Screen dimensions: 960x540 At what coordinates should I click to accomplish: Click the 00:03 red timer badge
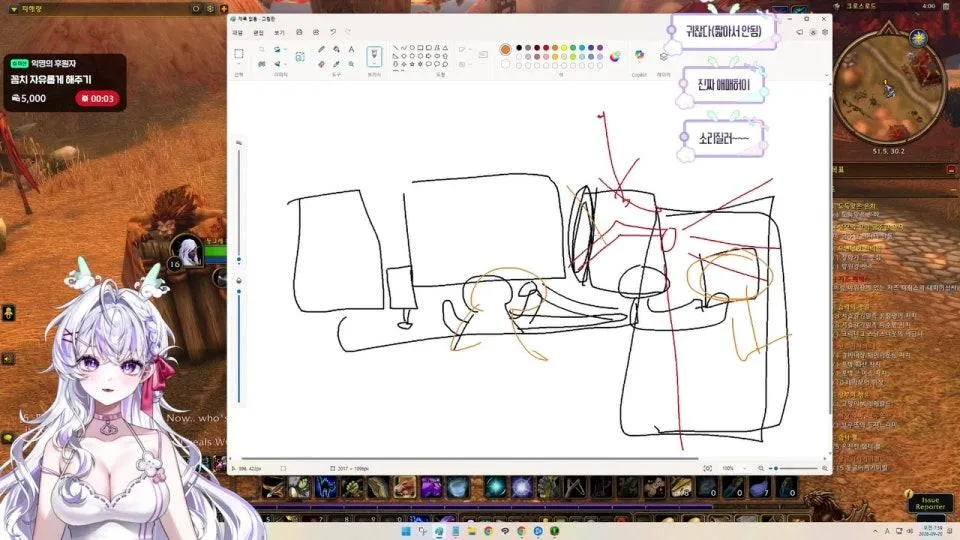tap(97, 98)
